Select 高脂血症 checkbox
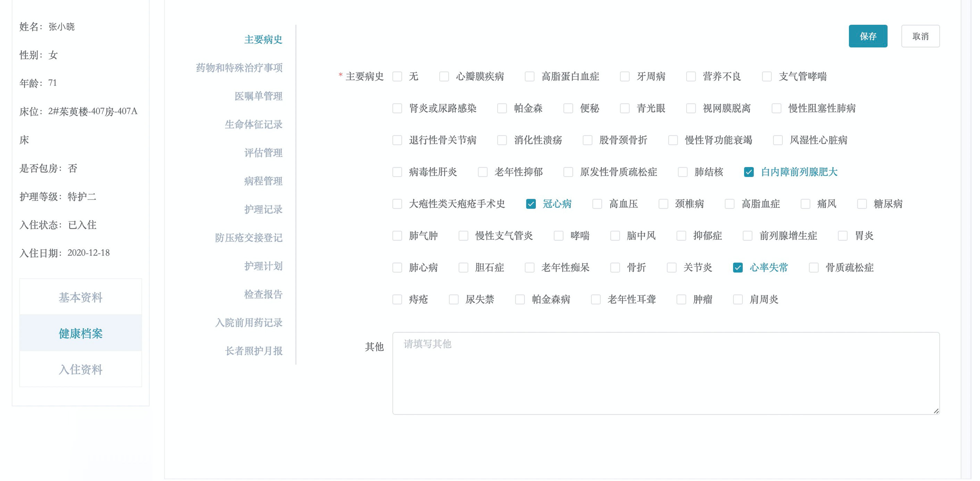 (730, 204)
